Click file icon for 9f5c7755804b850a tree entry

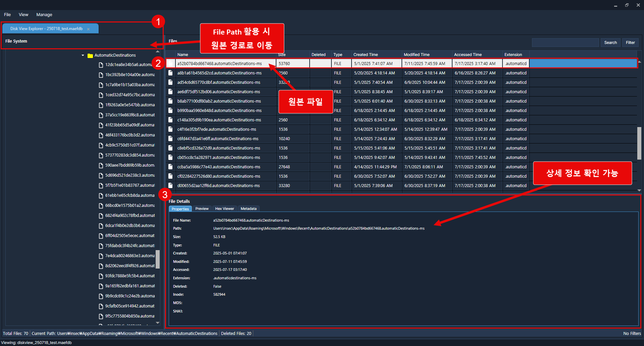(101, 316)
